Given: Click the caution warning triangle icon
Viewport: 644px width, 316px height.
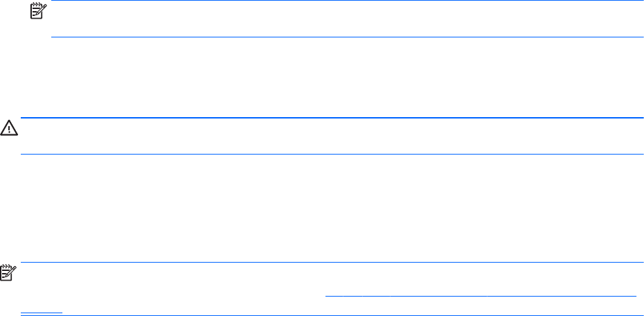Looking at the screenshot, I should pyautogui.click(x=8, y=128).
